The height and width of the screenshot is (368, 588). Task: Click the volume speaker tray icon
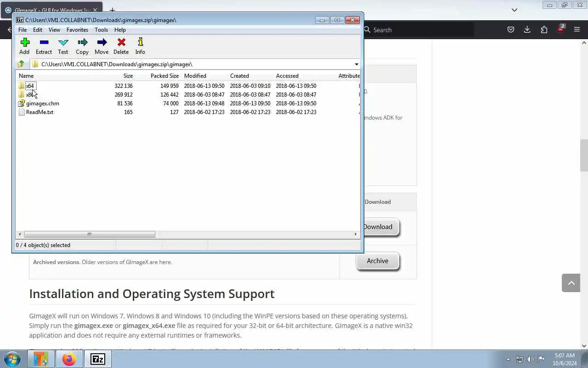pyautogui.click(x=531, y=359)
